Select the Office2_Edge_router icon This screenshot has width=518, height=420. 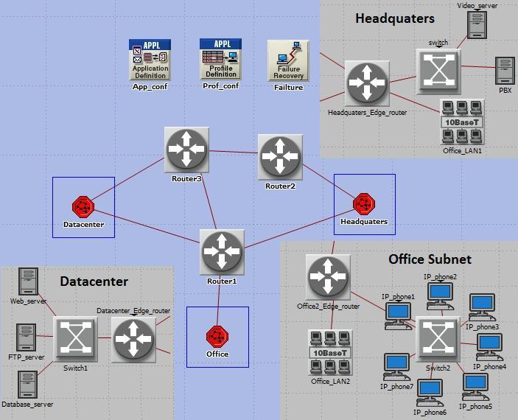coord(328,276)
